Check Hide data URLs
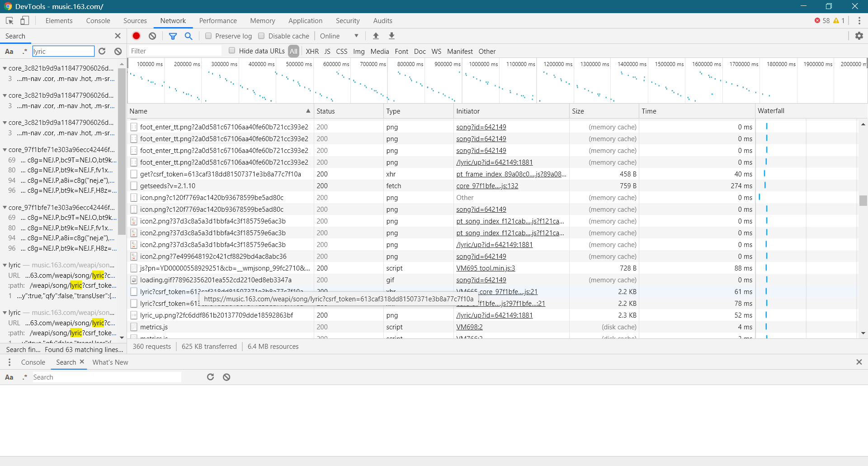This screenshot has height=466, width=868. click(232, 51)
